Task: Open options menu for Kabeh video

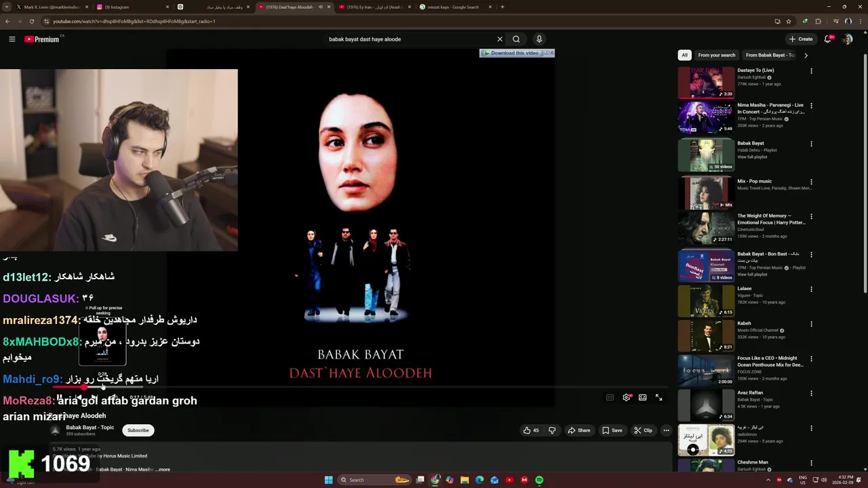Action: [x=811, y=324]
